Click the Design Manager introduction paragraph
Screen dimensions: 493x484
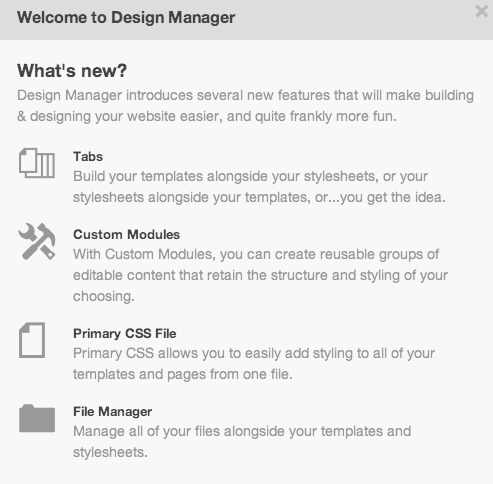(x=245, y=106)
